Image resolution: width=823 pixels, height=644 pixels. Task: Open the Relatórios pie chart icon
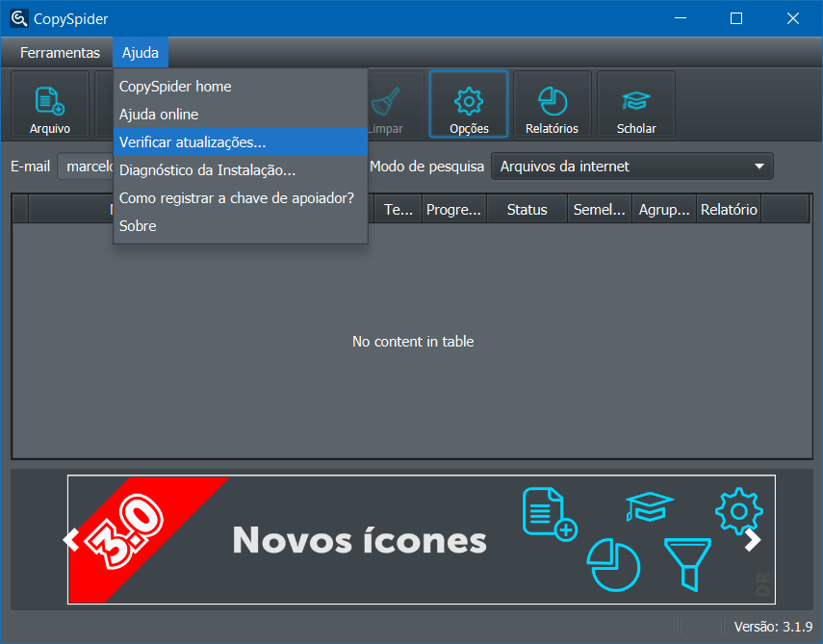553,105
